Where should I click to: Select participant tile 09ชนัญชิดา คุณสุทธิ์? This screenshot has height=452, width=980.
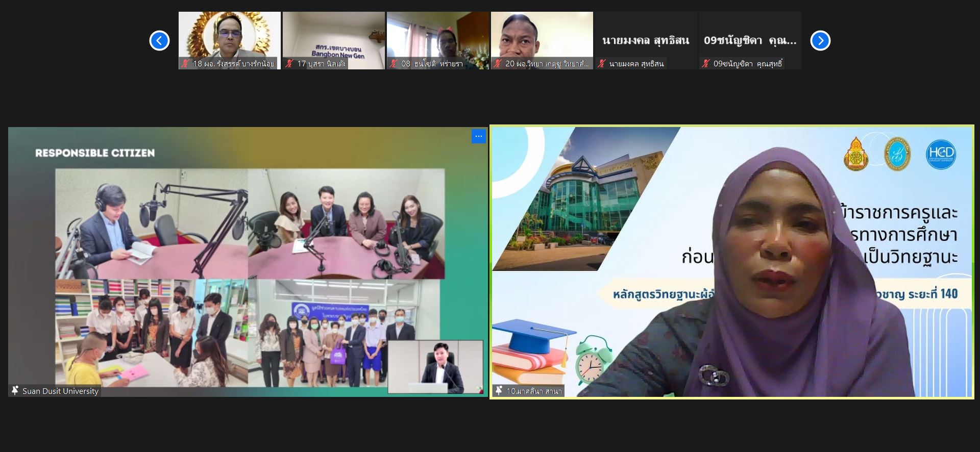750,40
